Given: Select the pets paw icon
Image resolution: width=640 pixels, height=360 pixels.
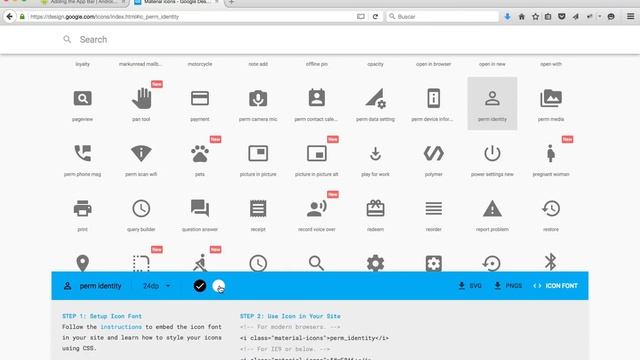Looking at the screenshot, I should 200,153.
